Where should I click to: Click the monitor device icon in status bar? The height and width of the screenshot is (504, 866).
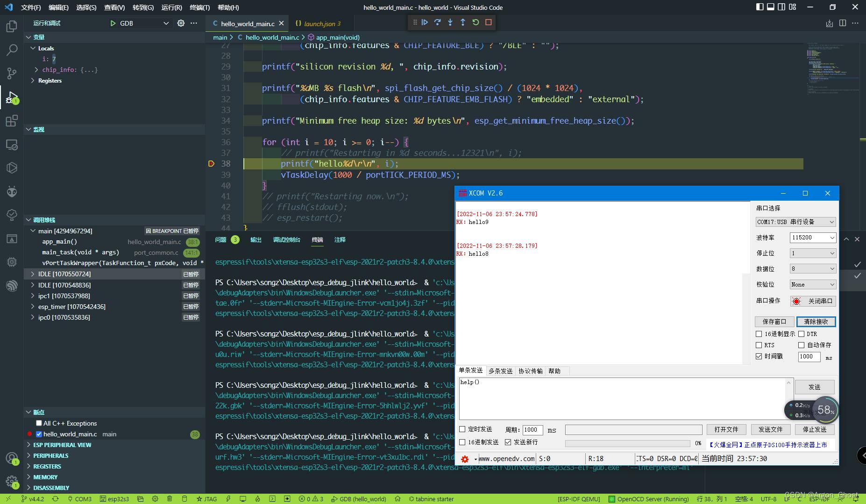click(242, 499)
